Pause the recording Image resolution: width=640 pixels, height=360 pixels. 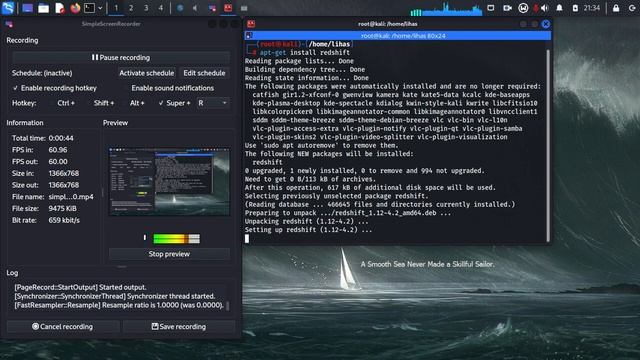[121, 58]
